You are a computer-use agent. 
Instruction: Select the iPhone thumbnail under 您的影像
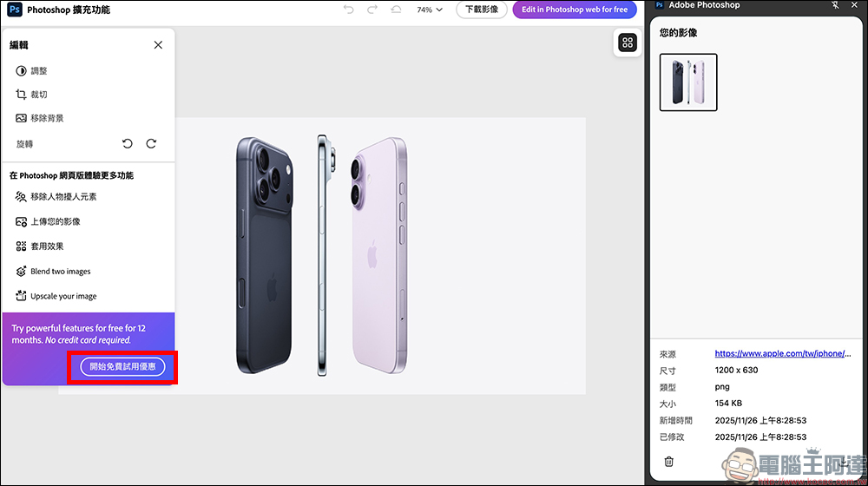pyautogui.click(x=688, y=82)
